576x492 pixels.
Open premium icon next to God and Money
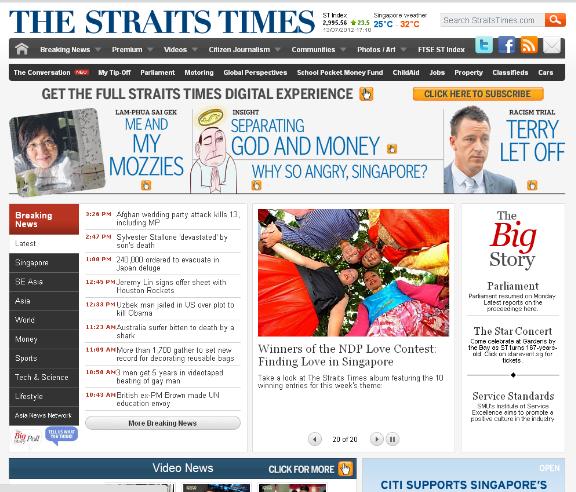392,149
